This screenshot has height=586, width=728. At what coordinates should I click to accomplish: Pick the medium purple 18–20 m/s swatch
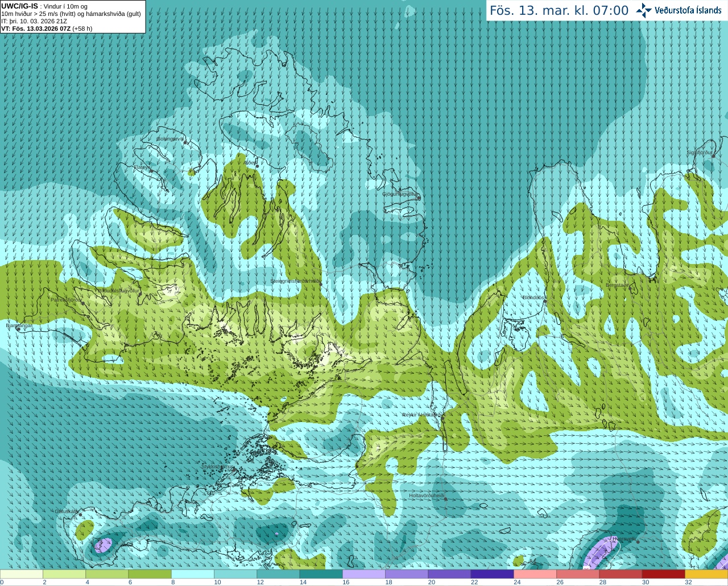[x=407, y=574]
